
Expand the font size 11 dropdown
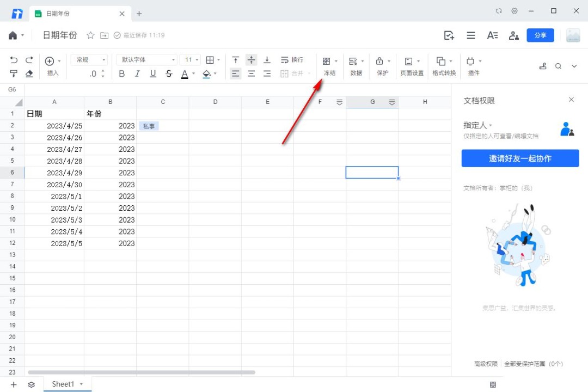pos(192,60)
